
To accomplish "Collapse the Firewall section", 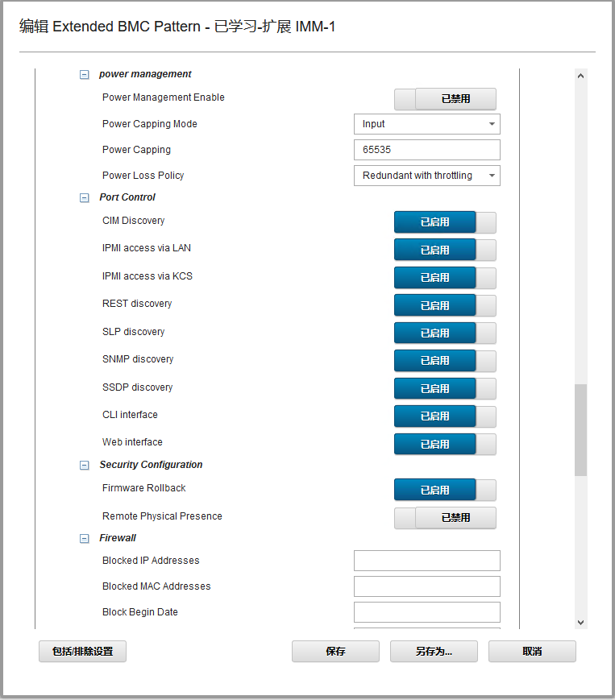I will pyautogui.click(x=84, y=538).
